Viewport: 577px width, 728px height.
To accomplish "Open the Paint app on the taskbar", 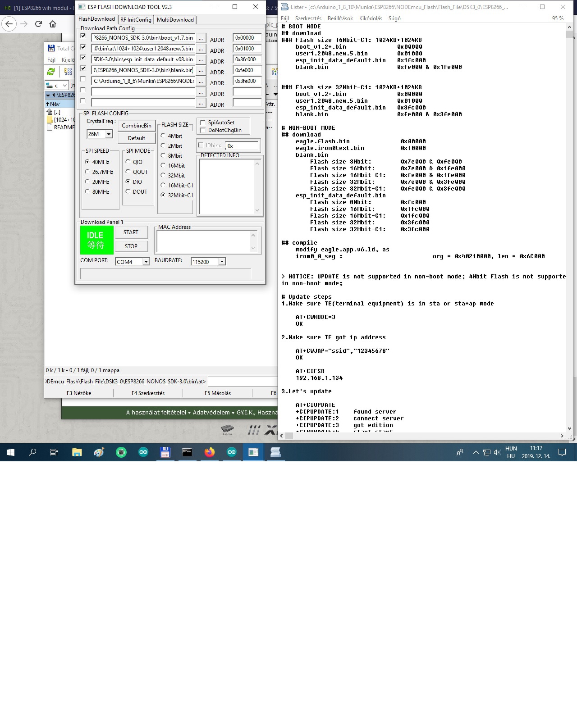I will pyautogui.click(x=99, y=452).
